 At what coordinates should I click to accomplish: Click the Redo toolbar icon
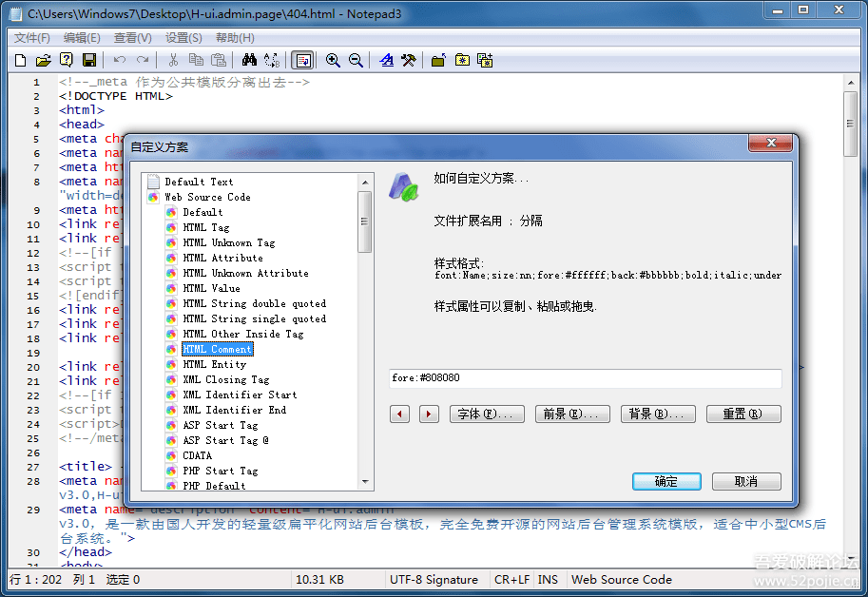click(x=143, y=60)
